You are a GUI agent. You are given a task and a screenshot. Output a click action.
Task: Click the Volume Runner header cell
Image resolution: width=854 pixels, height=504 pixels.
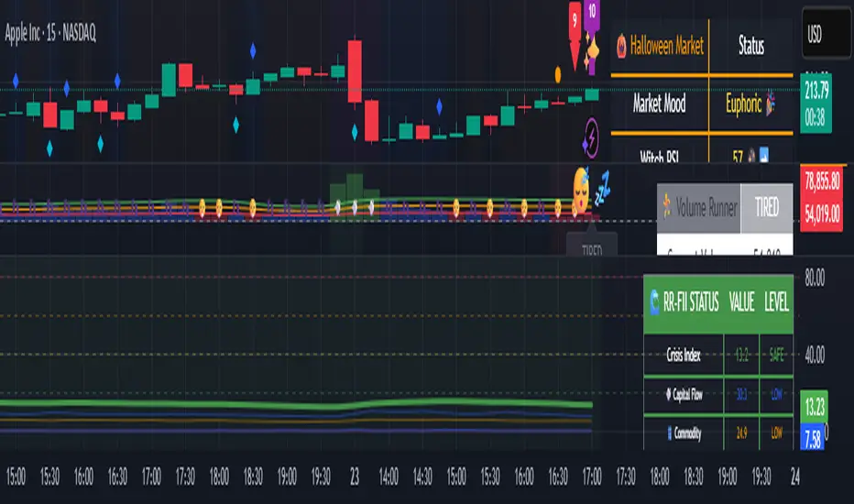699,208
